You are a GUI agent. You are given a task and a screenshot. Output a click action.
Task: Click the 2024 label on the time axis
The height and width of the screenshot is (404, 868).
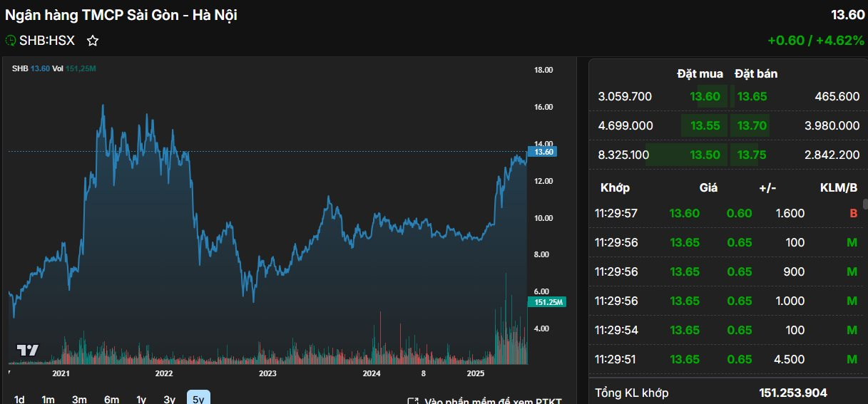371,373
